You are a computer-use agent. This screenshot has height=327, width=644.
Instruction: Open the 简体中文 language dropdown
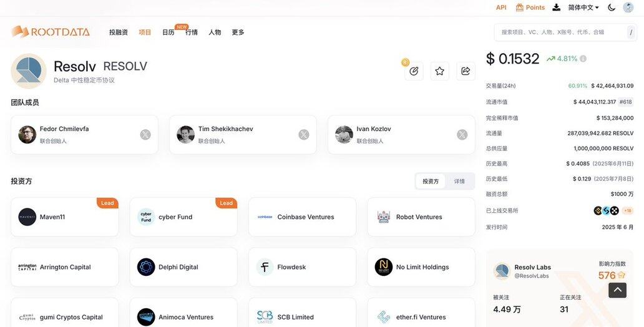tap(583, 7)
